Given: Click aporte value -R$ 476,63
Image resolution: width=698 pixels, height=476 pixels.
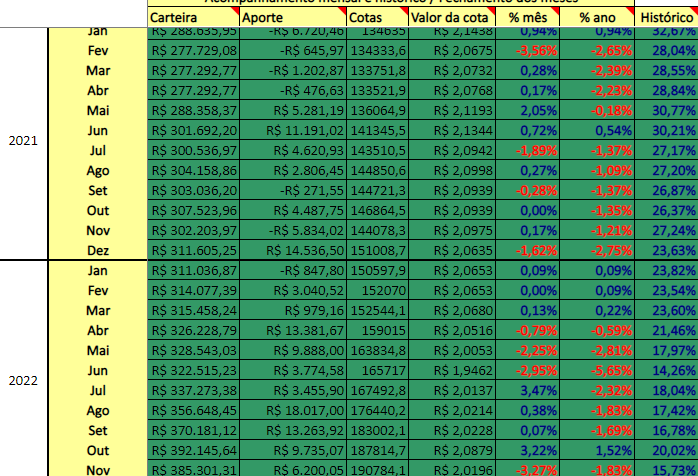Looking at the screenshot, I should [293, 91].
